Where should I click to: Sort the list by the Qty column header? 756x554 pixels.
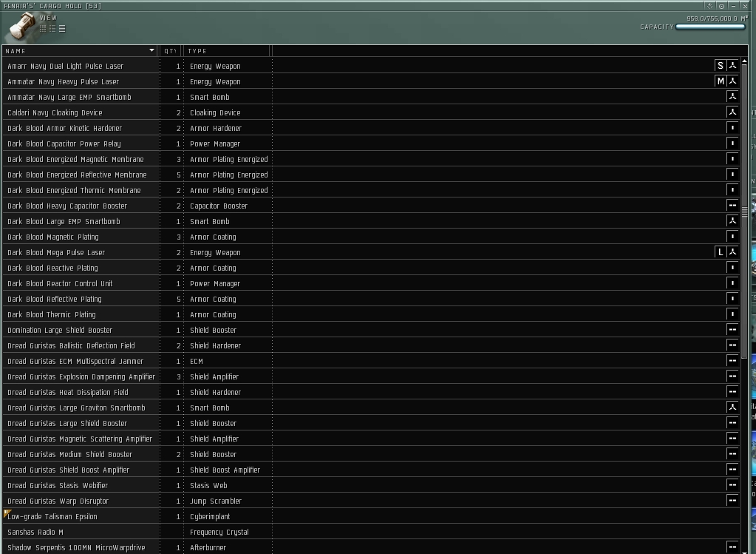click(x=171, y=51)
